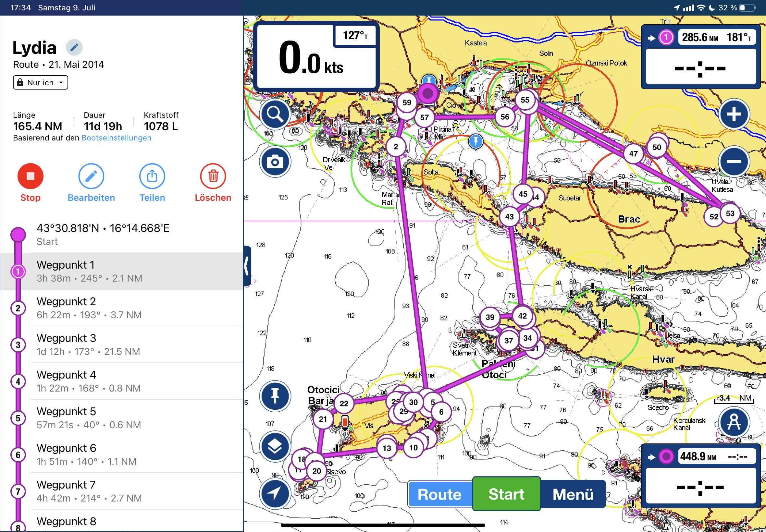This screenshot has width=766, height=532.
Task: Zoom in with the plus button
Action: (734, 114)
